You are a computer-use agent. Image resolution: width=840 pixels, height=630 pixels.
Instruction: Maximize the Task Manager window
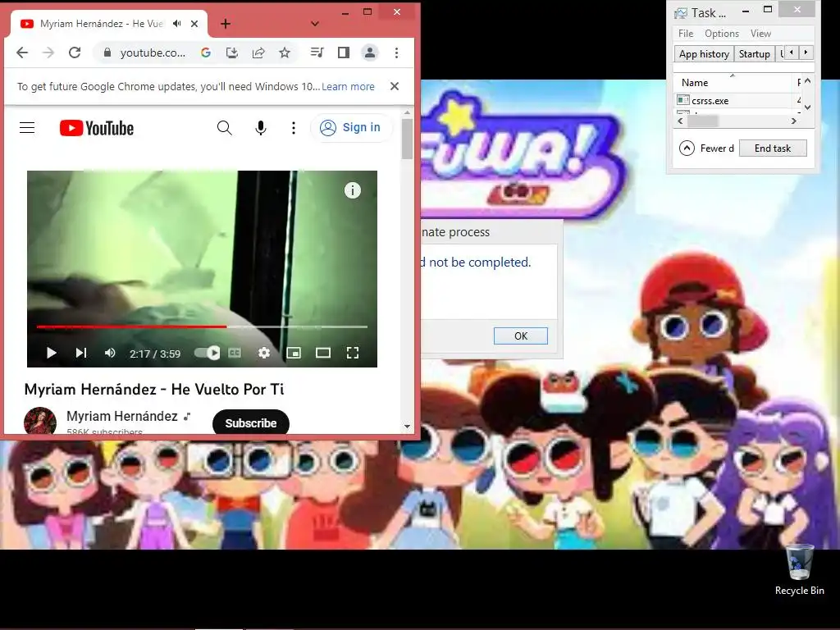(768, 10)
